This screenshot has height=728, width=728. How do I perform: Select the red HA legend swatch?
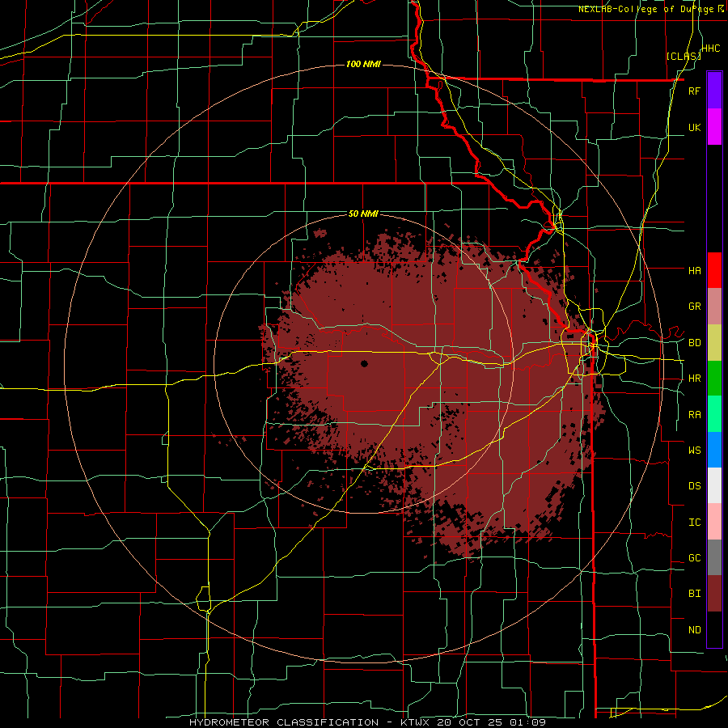714,270
